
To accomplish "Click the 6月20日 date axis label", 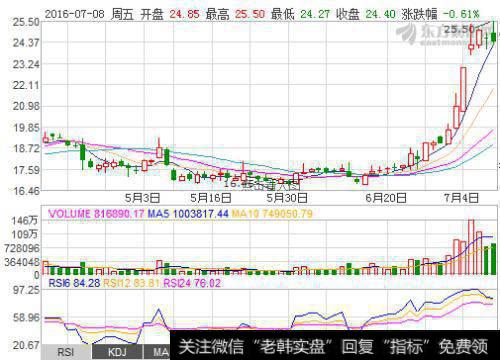I will [x=386, y=198].
